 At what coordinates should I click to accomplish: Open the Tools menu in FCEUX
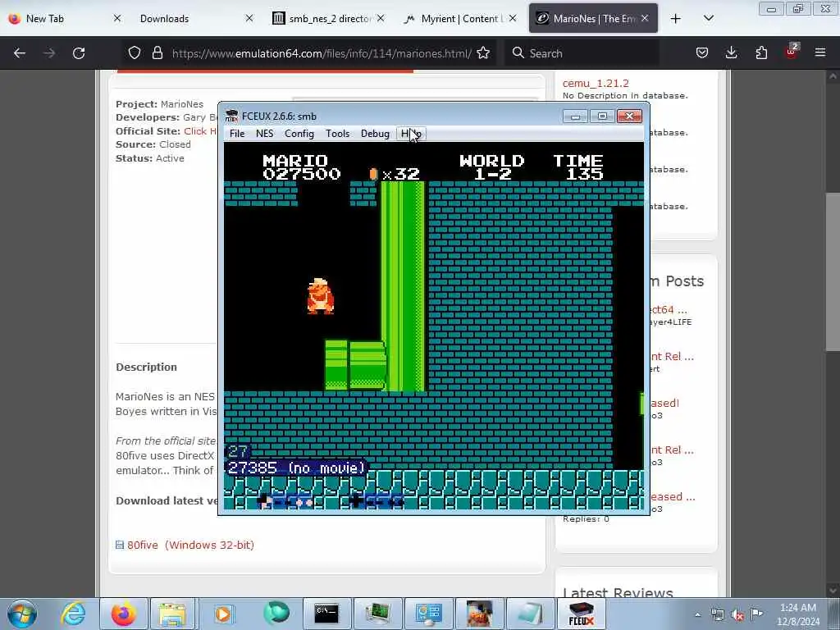coord(337,134)
